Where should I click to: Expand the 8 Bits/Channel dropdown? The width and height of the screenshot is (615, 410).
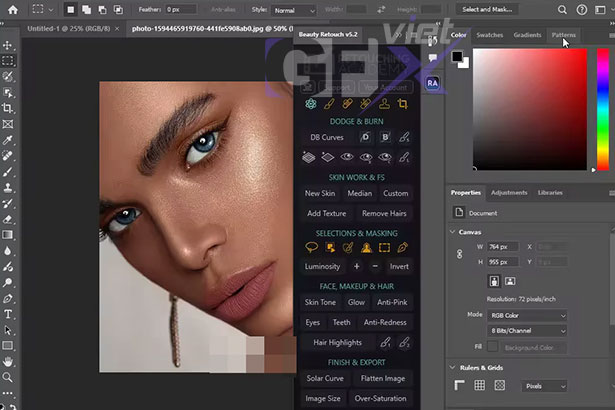tap(528, 330)
